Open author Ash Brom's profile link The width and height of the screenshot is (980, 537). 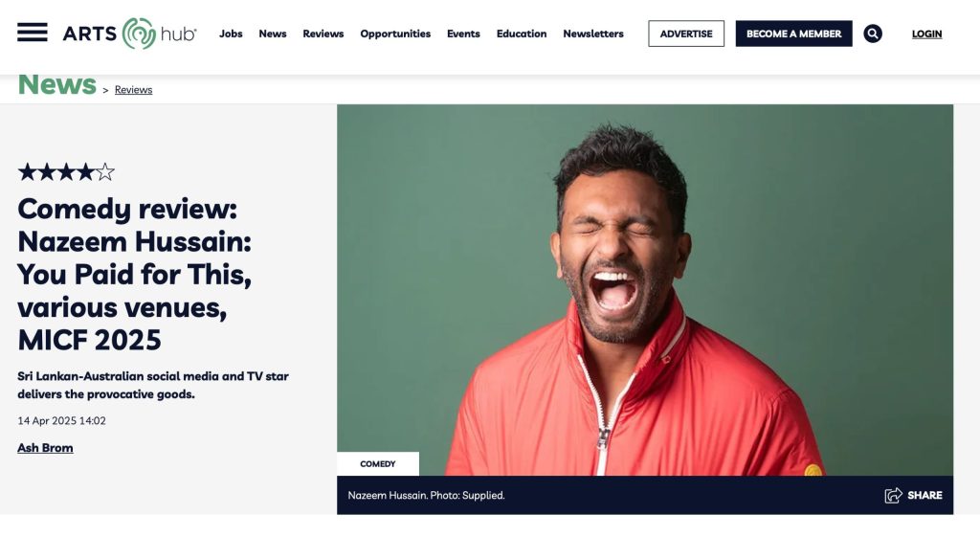pyautogui.click(x=45, y=448)
